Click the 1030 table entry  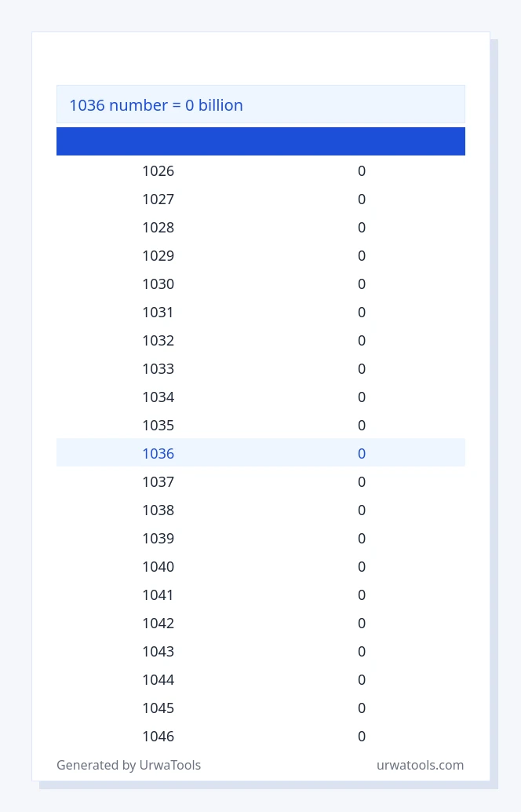158,283
